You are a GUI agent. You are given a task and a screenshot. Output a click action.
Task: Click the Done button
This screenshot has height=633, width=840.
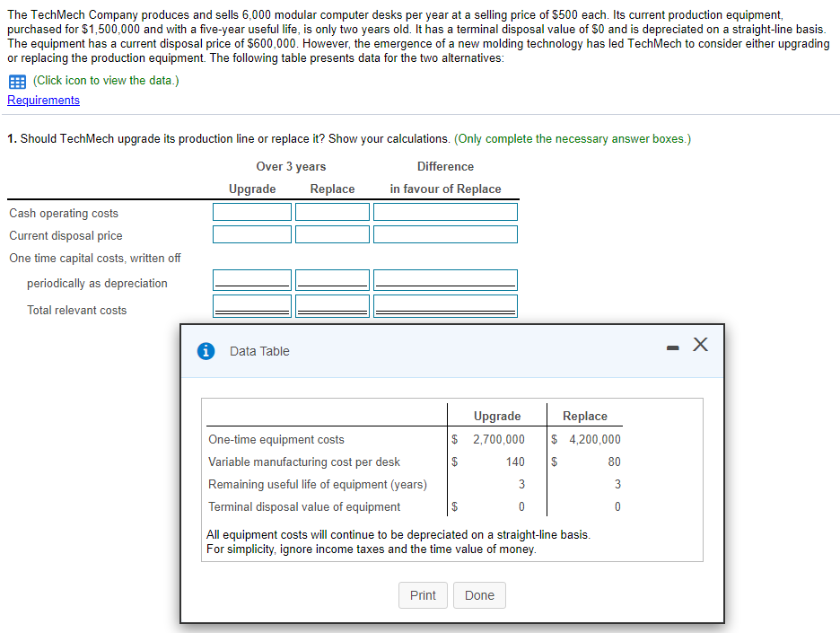point(479,595)
